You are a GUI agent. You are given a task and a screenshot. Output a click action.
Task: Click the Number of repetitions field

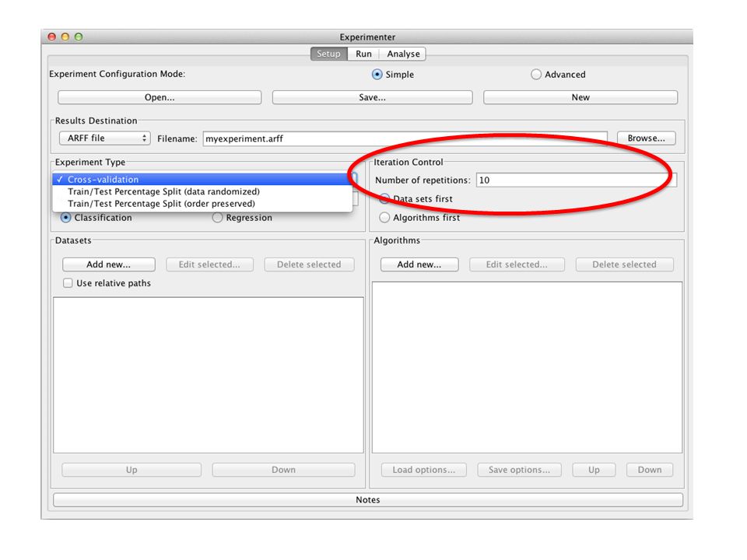point(577,180)
